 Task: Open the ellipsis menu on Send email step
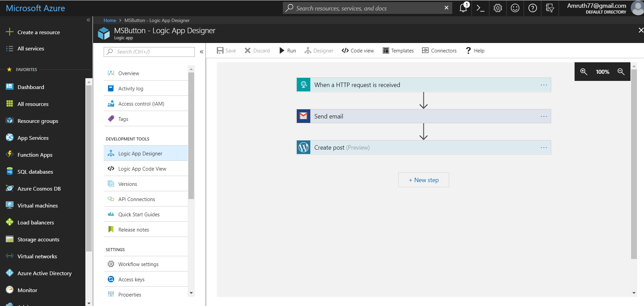544,116
